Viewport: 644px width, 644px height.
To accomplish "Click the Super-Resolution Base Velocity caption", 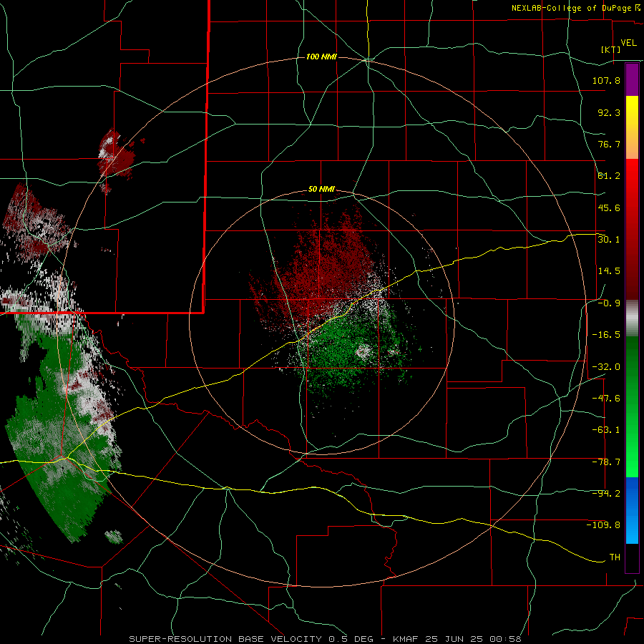I will coord(325,639).
